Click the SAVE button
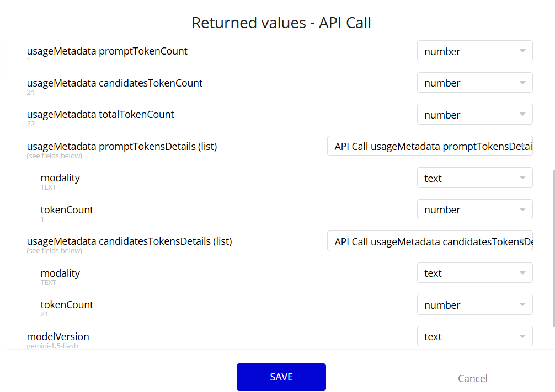The width and height of the screenshot is (555, 392). tap(281, 377)
